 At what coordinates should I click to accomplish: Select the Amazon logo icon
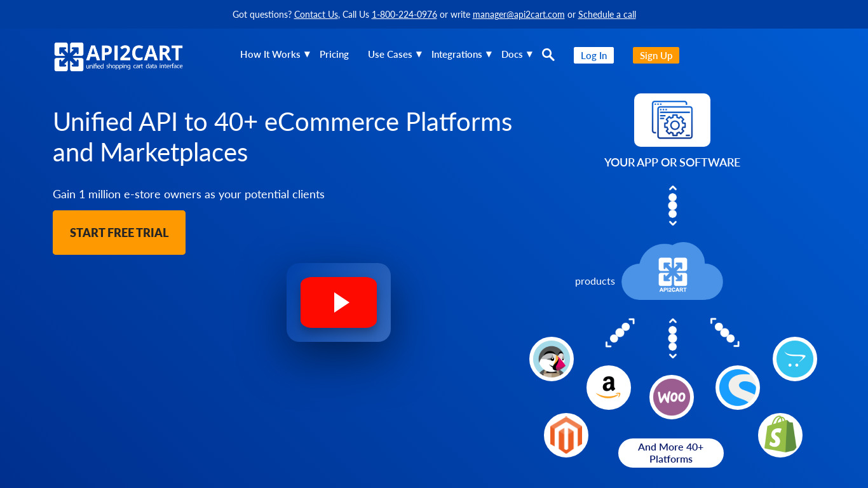tap(609, 388)
